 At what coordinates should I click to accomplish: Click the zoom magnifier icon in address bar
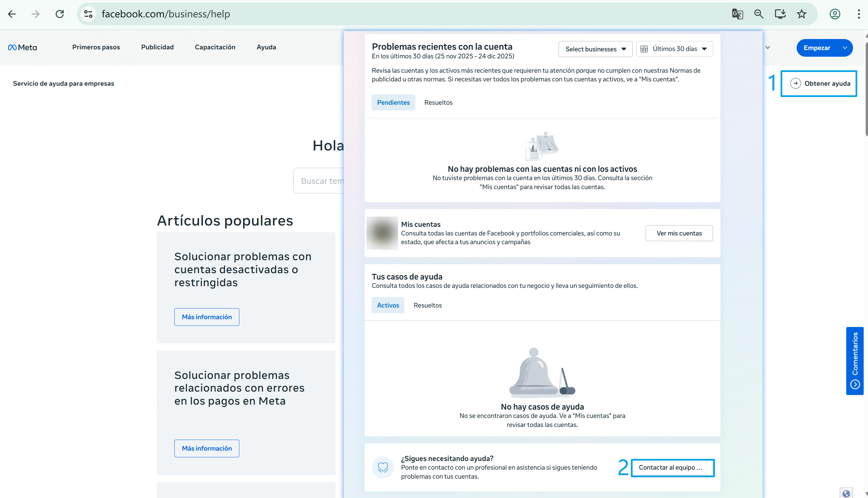click(x=759, y=14)
